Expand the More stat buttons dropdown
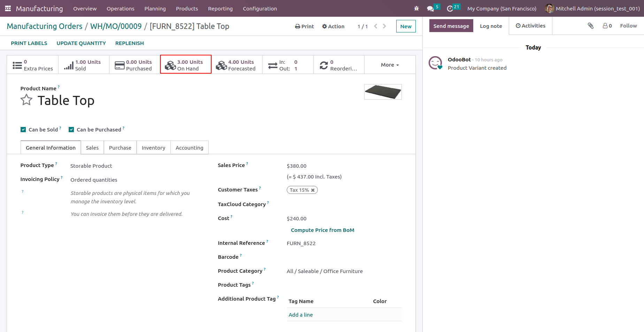644x332 pixels. 390,65
